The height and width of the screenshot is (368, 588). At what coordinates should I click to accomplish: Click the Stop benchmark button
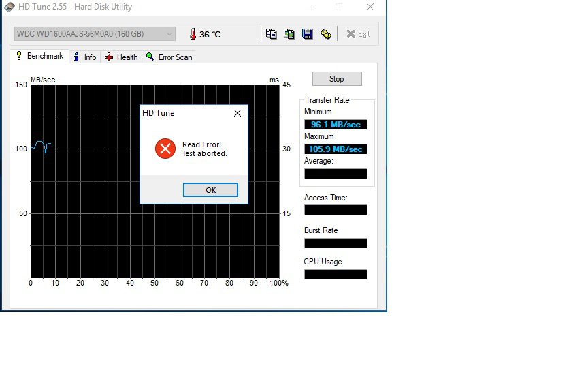pos(337,79)
